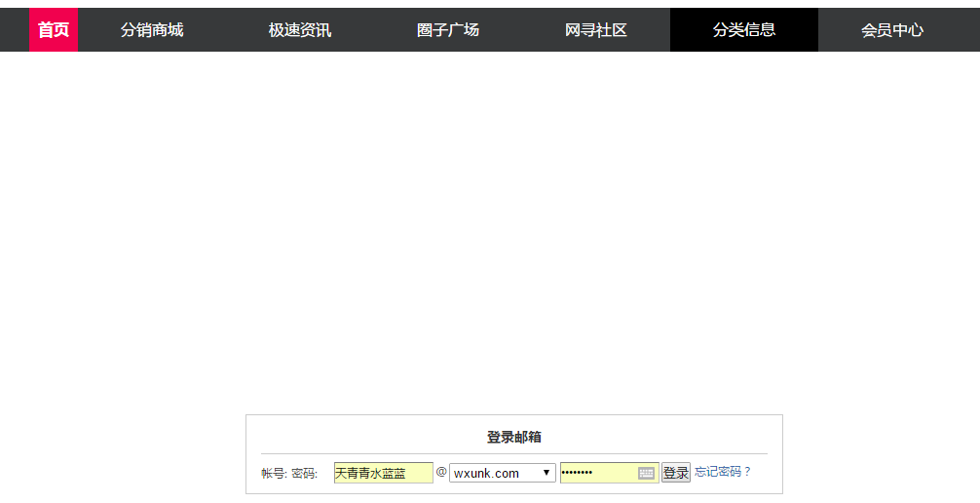
Task: Click the 帐号 account label
Action: click(x=273, y=474)
